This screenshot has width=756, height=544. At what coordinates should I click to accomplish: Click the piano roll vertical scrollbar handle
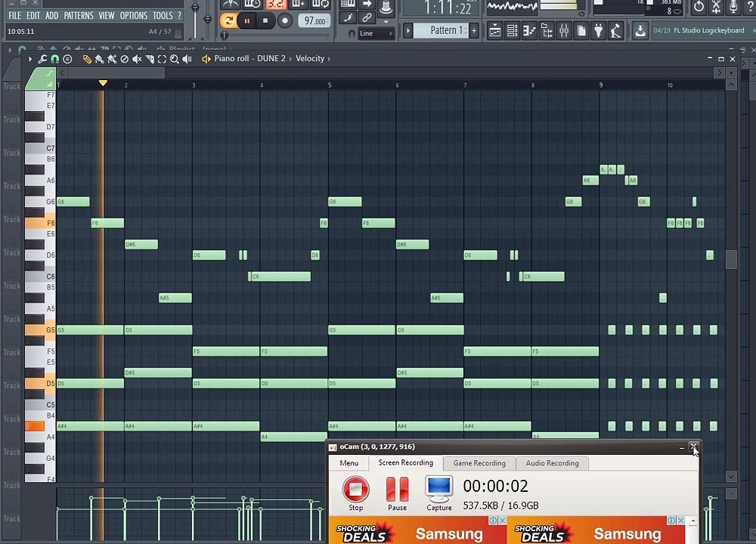[x=731, y=260]
